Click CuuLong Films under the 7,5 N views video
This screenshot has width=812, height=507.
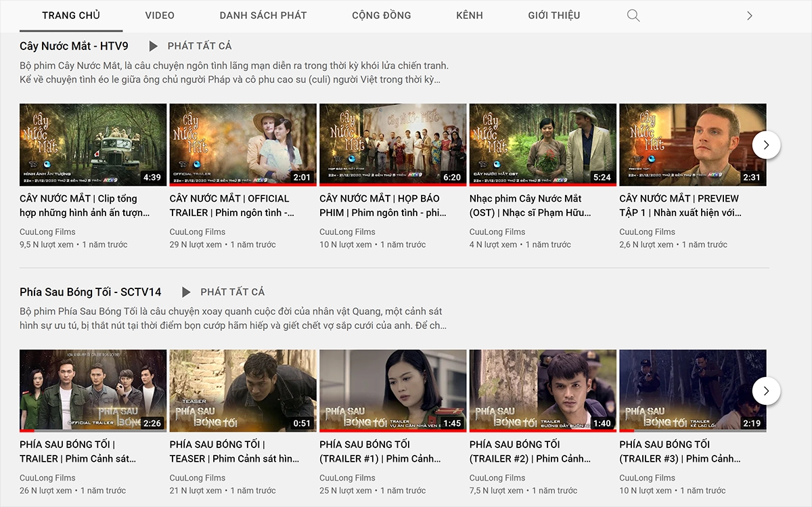pos(497,478)
